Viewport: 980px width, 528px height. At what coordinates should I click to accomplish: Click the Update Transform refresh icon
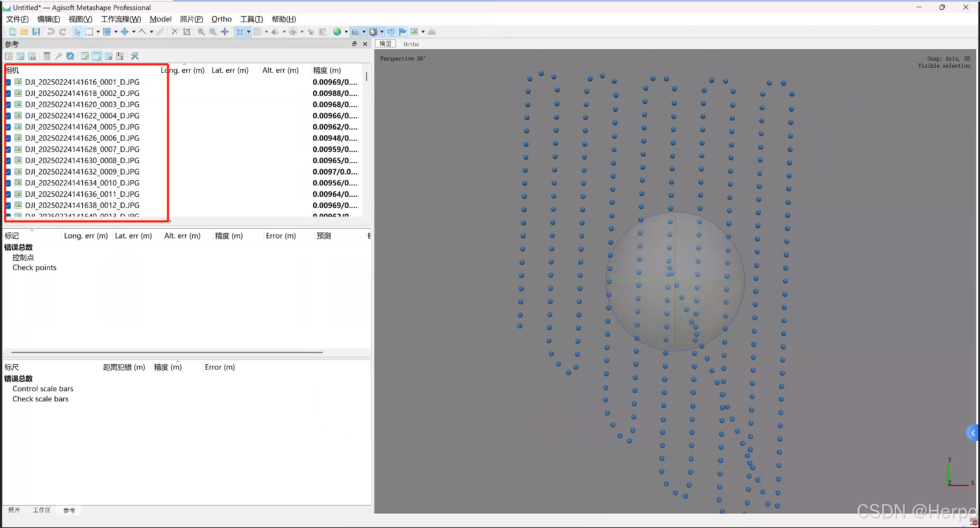[70, 56]
